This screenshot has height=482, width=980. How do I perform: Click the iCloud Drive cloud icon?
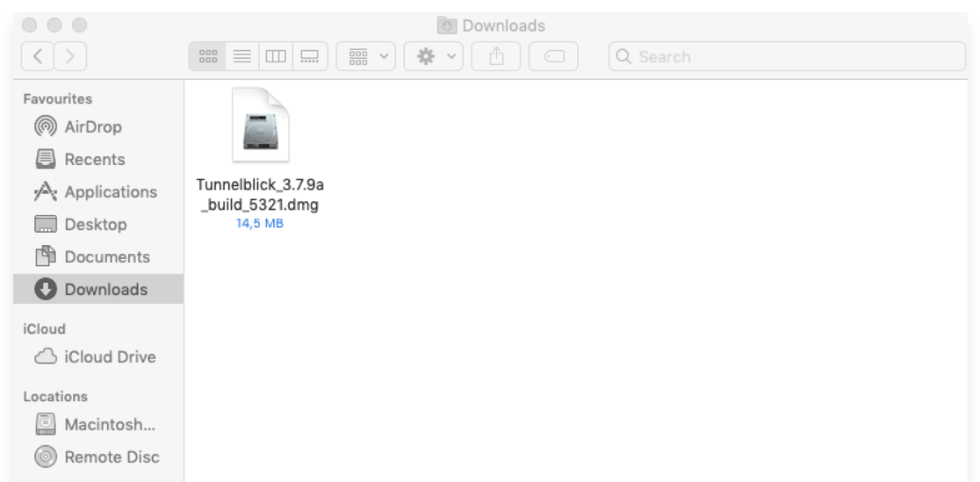point(46,357)
